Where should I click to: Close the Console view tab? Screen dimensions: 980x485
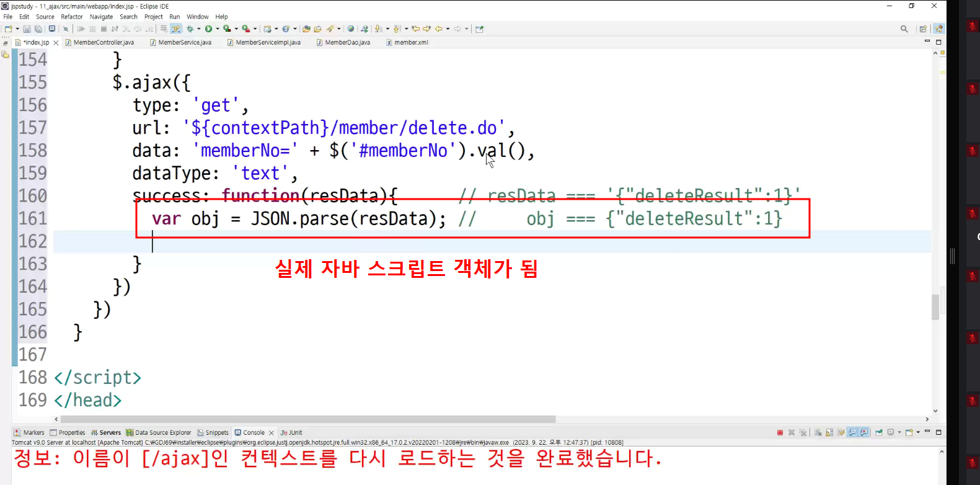tap(271, 433)
